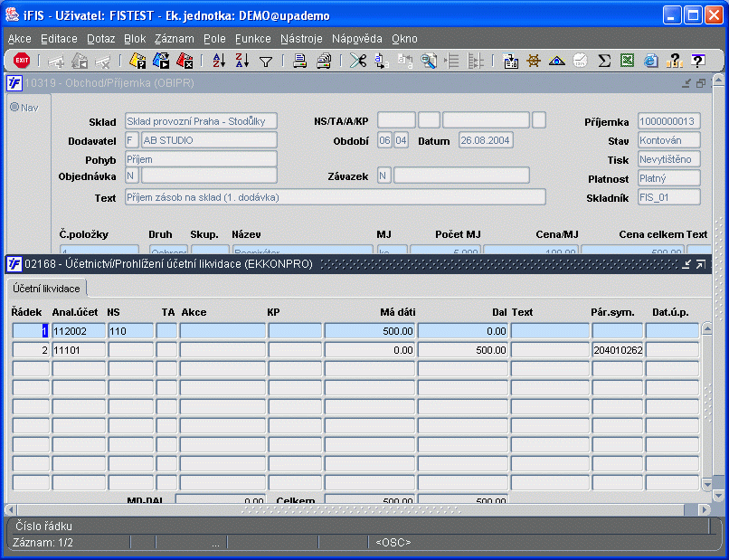
Task: Click the greyed copy record icon
Action: (x=80, y=61)
